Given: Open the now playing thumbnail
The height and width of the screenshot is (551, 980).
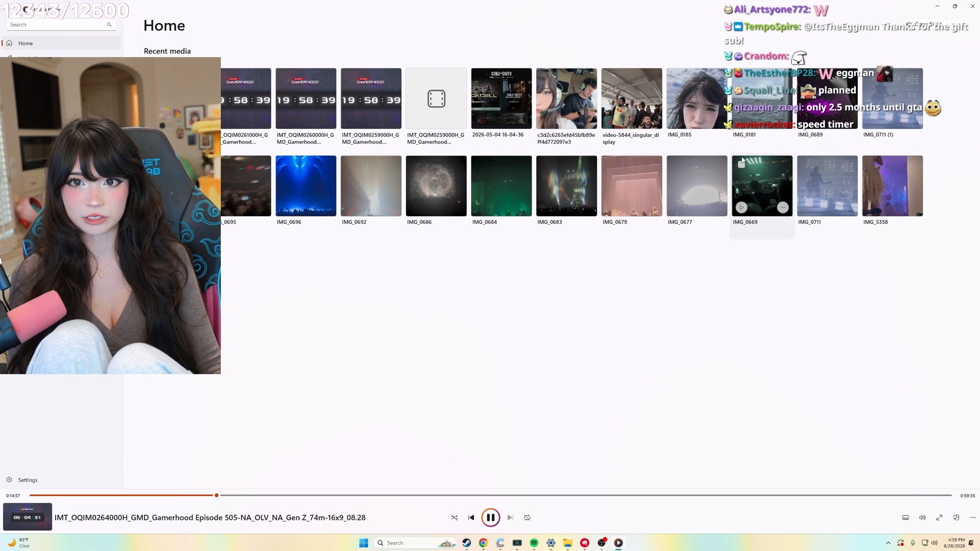Looking at the screenshot, I should coord(28,517).
